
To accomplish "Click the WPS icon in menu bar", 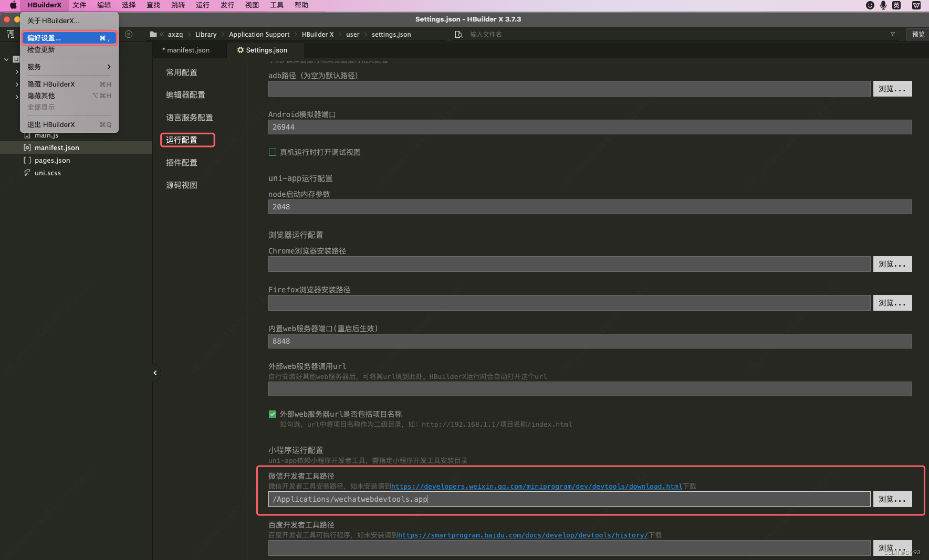I will coord(916,5).
